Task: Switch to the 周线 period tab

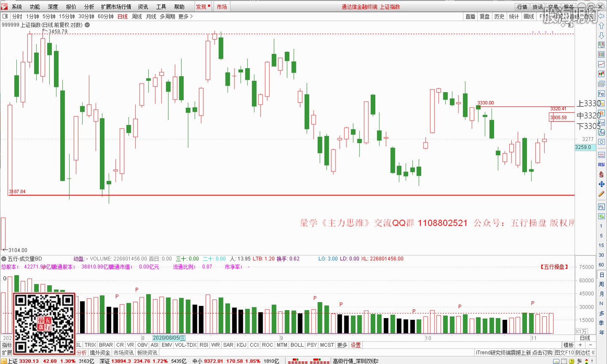Action: [x=137, y=16]
